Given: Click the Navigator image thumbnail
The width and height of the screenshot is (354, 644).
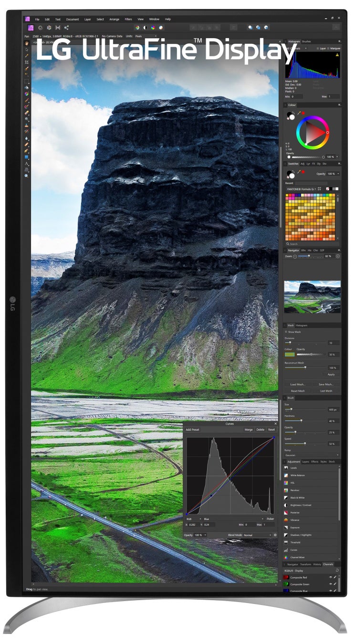Looking at the screenshot, I should pos(312,297).
